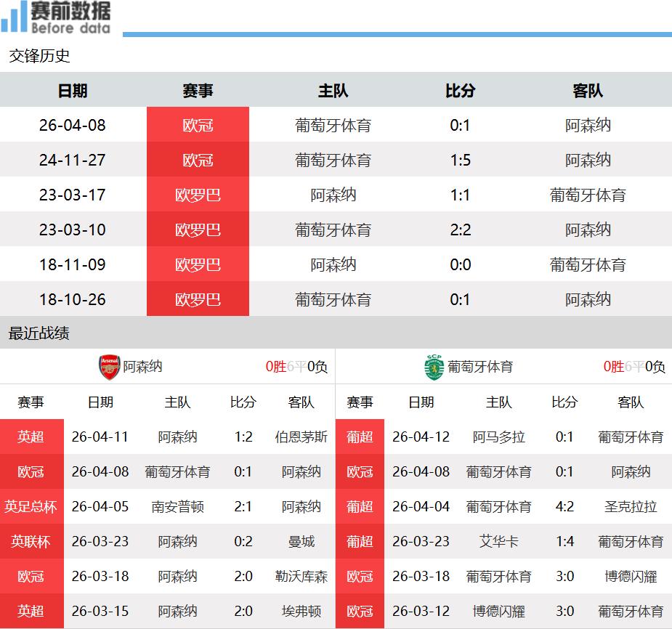Image resolution: width=672 pixels, height=629 pixels.
Task: Click the Arsenal club crest
Action: point(109,367)
